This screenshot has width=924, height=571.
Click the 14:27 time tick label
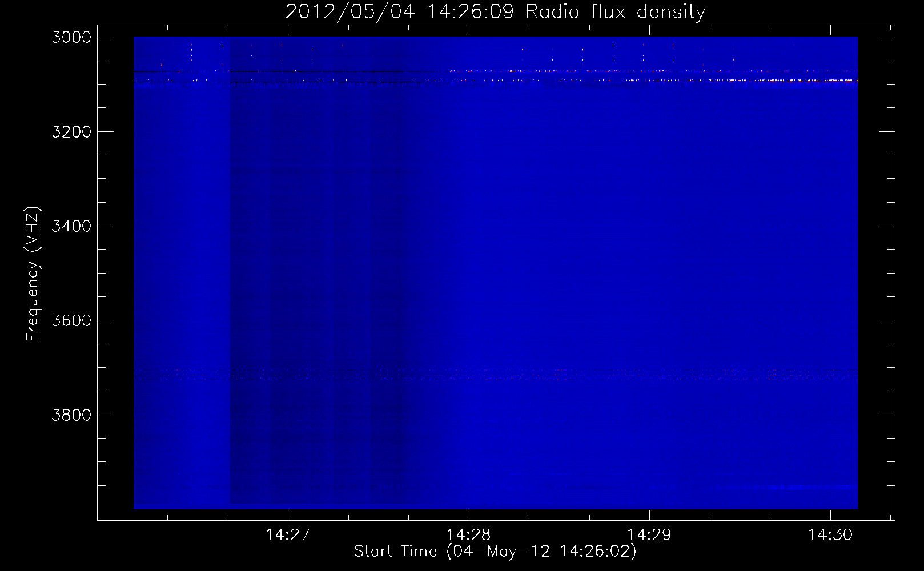point(288,534)
